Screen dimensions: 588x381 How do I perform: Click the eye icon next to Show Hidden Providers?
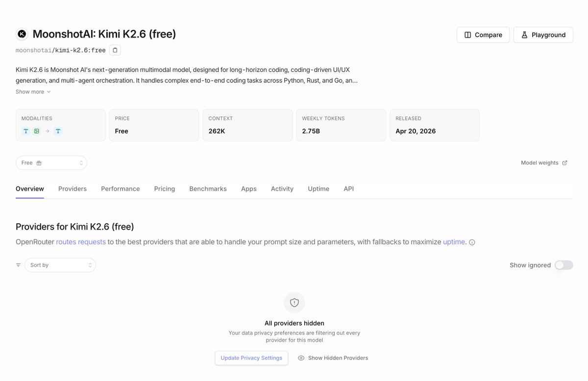(301, 358)
